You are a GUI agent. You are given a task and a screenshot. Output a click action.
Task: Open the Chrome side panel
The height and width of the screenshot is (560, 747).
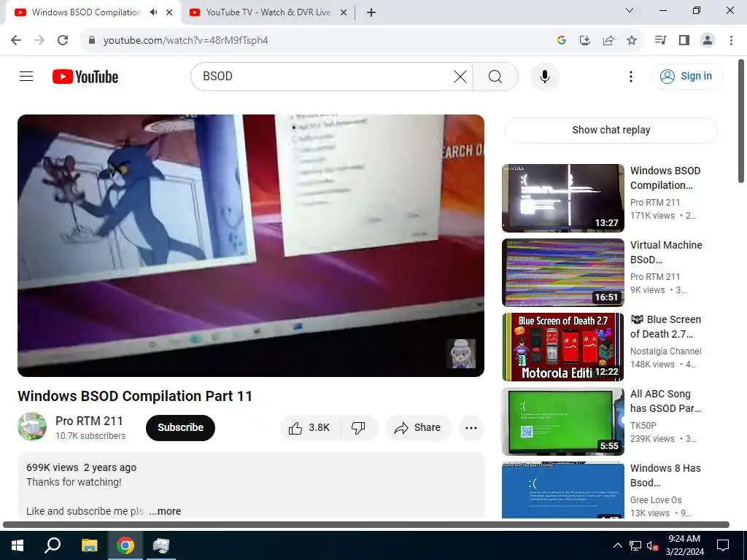(x=684, y=41)
